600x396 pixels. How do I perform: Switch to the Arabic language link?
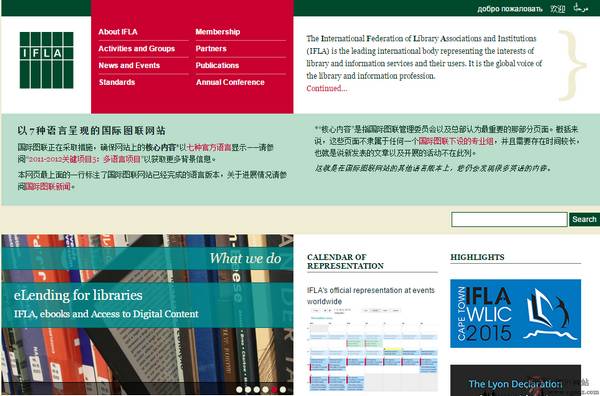(x=580, y=8)
